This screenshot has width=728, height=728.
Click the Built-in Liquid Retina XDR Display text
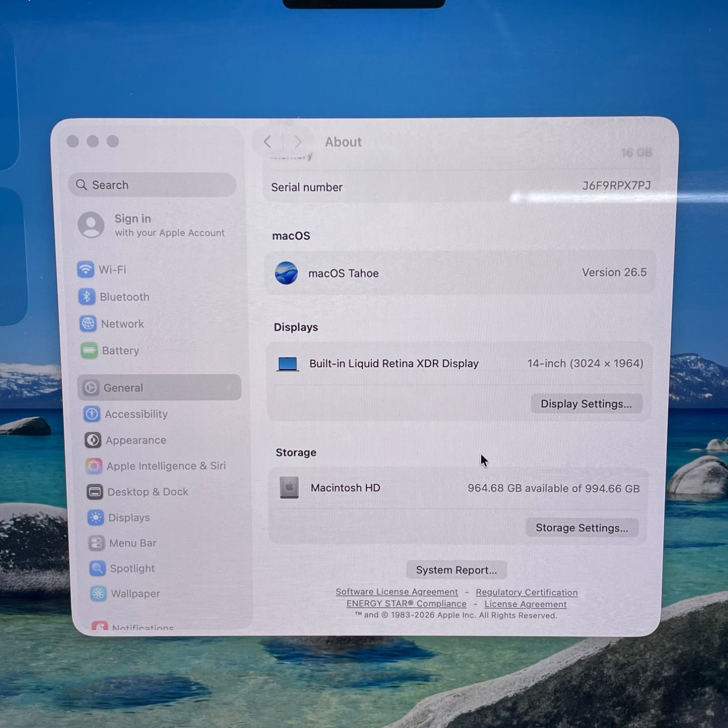(x=394, y=364)
